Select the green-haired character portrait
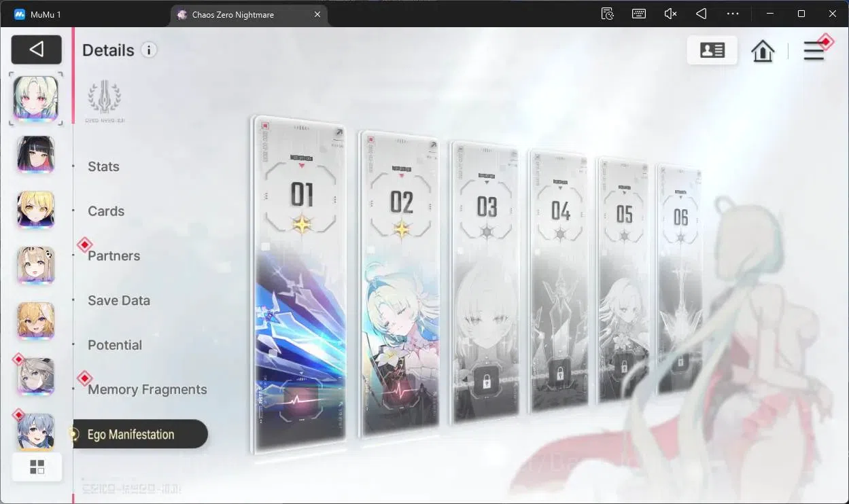 click(x=36, y=98)
